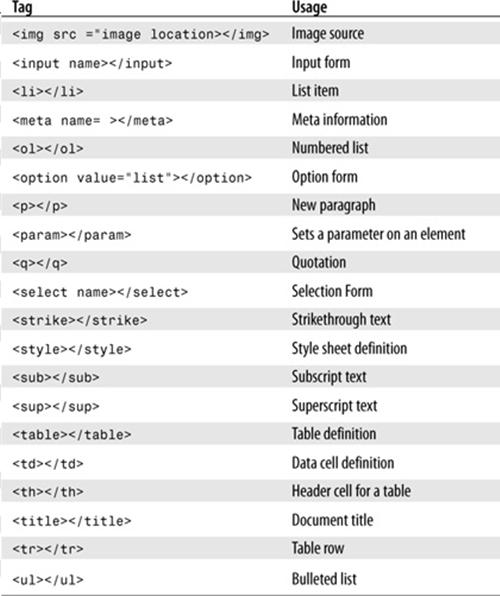Select the ol numbered list tag
Screen dimensions: 500x596
[48, 149]
